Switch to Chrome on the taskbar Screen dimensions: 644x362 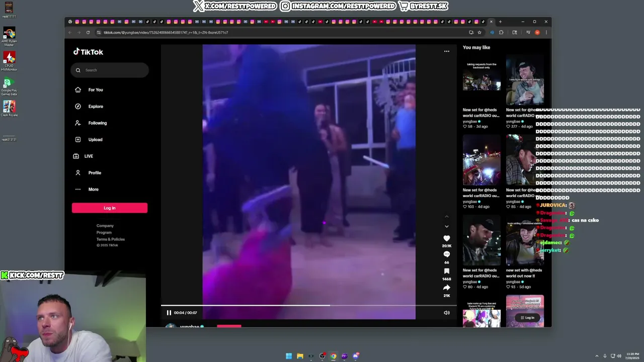pos(333,356)
